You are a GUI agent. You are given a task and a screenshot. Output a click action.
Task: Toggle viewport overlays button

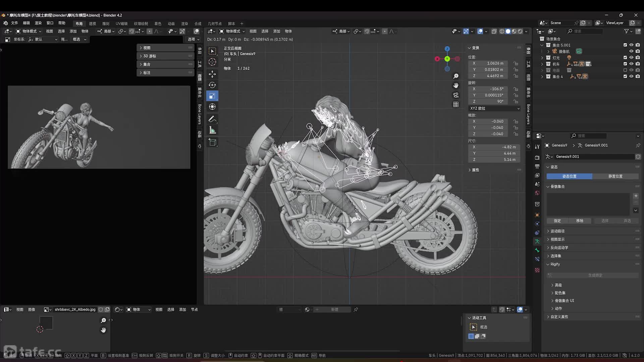(480, 31)
